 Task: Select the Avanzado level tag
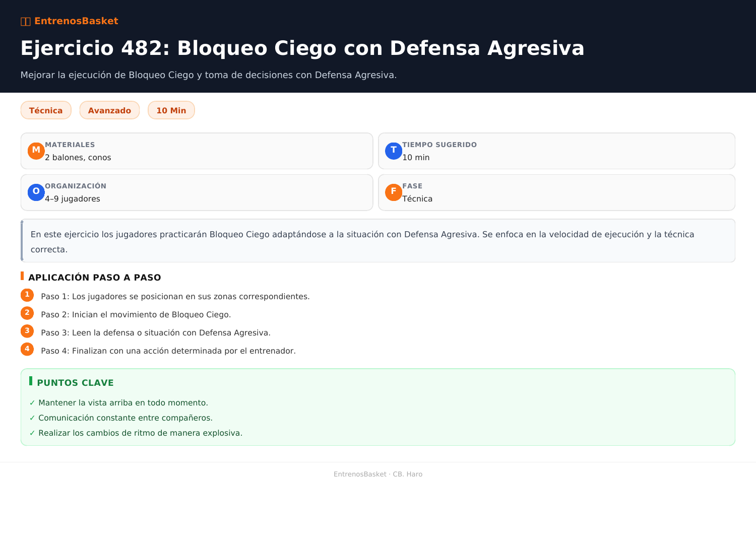pyautogui.click(x=109, y=110)
